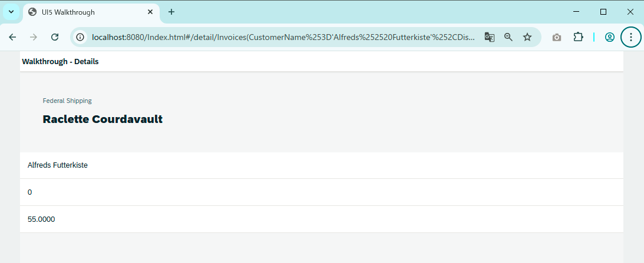Screen dimensions: 644x263
Task: Select the UI5 Walkthrough browser tab
Action: (91, 12)
